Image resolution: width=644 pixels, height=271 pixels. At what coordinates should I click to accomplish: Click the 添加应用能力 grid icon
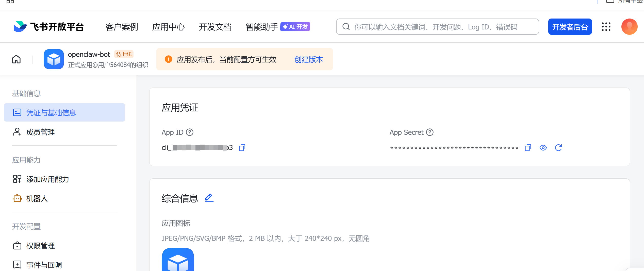(17, 179)
